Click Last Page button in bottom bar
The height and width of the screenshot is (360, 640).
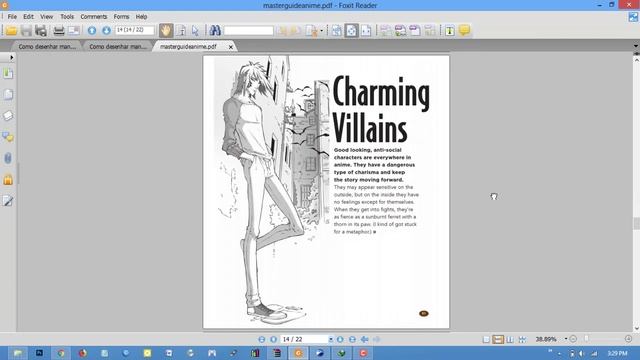352,339
